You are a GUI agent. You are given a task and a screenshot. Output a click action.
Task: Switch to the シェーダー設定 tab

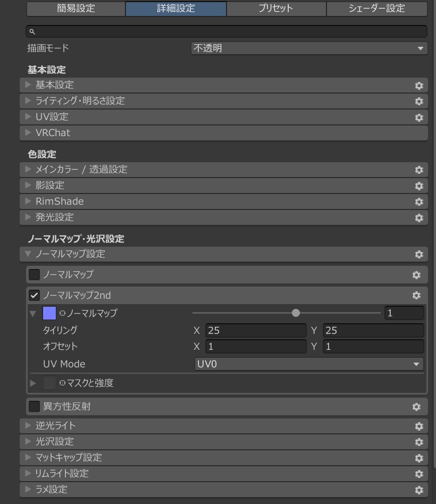376,8
